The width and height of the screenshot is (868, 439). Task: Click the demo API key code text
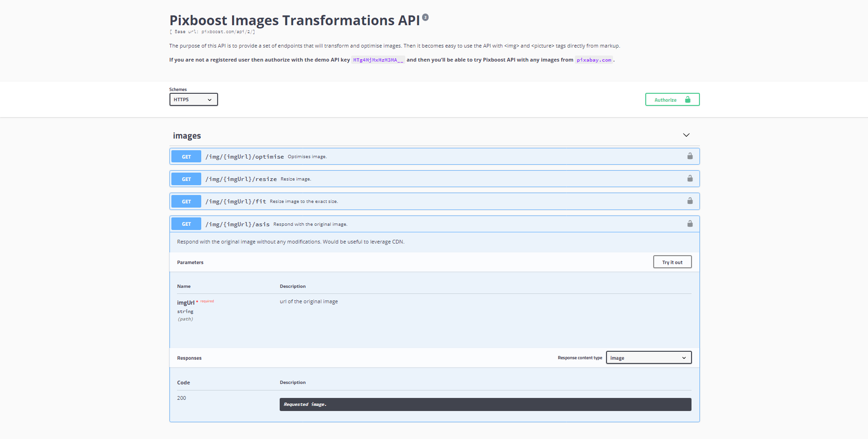(378, 60)
